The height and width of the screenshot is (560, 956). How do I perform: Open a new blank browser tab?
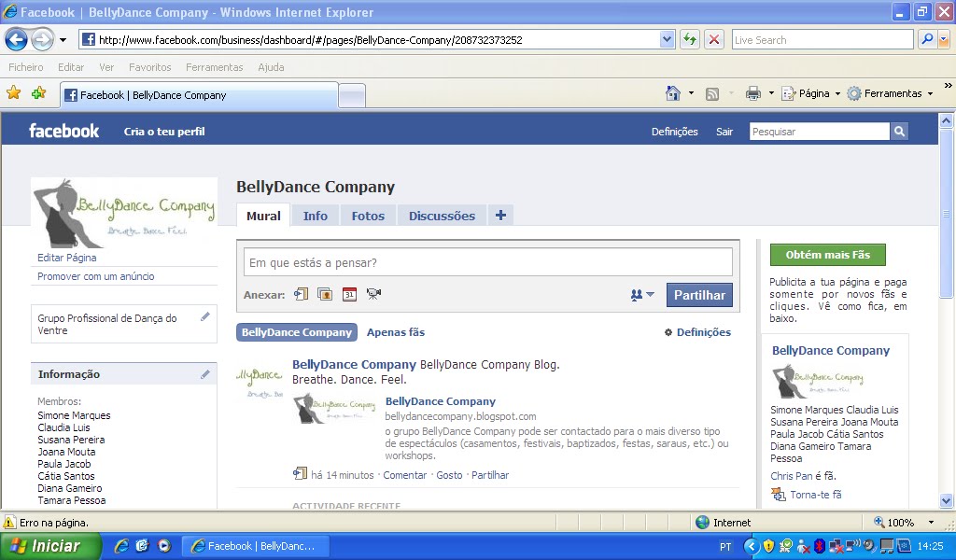352,96
